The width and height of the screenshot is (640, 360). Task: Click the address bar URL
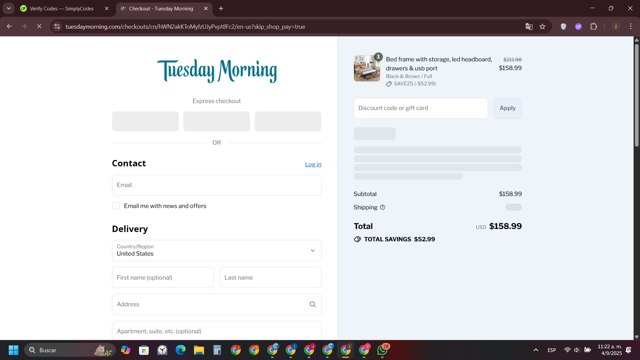pyautogui.click(x=185, y=27)
